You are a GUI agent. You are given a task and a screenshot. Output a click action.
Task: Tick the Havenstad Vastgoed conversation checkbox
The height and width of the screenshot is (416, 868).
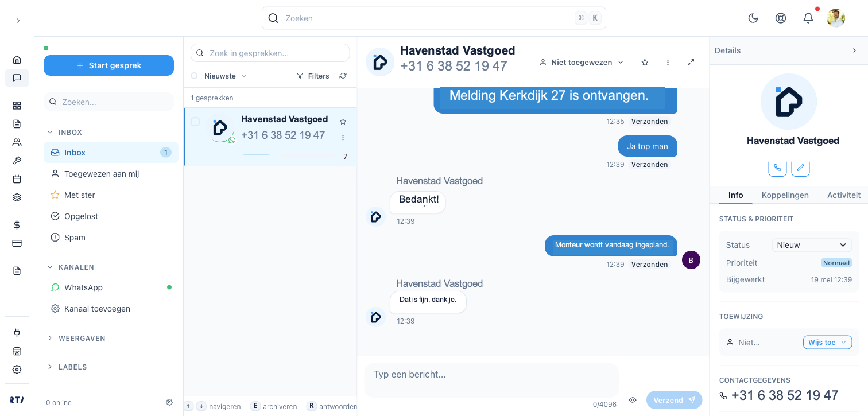[195, 122]
